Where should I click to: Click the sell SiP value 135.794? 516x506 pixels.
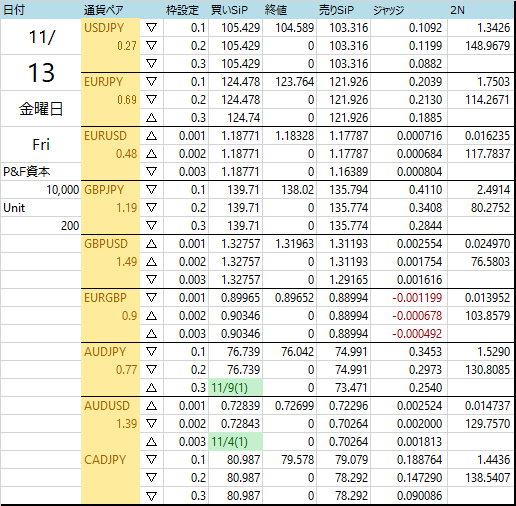pos(349,190)
